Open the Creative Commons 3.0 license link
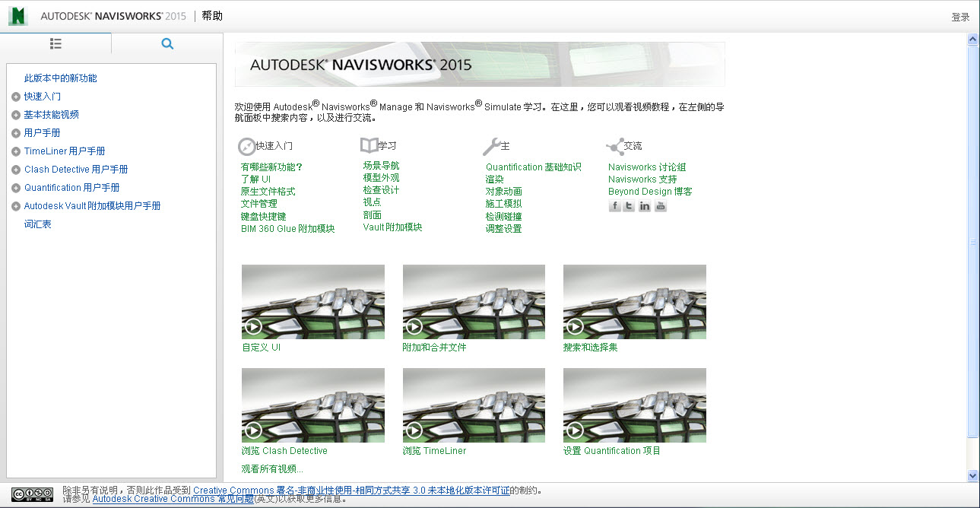The height and width of the screenshot is (508, 980). [351, 491]
